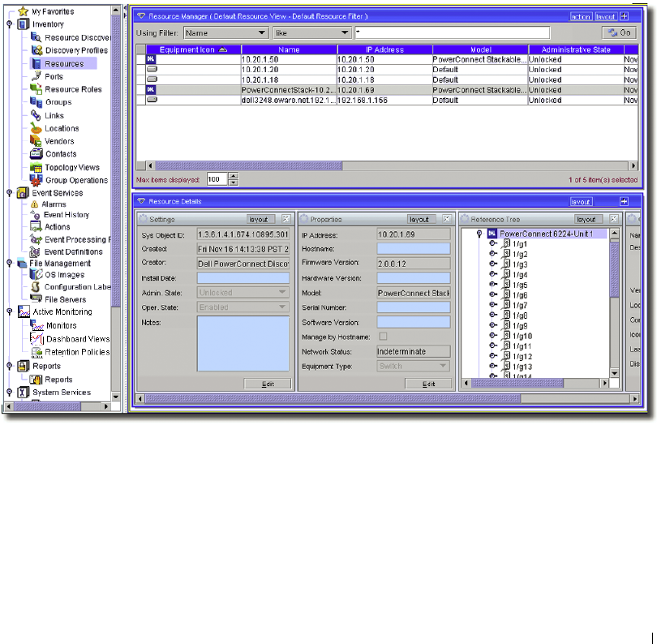Image resolution: width=657 pixels, height=644 pixels.
Task: Click the Vendors icon in sidebar
Action: [36, 141]
